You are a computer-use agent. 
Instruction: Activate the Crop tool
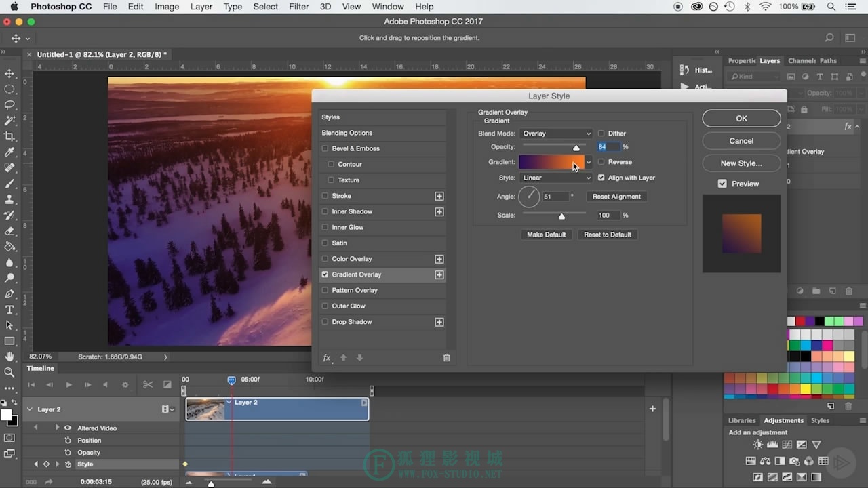click(x=9, y=136)
